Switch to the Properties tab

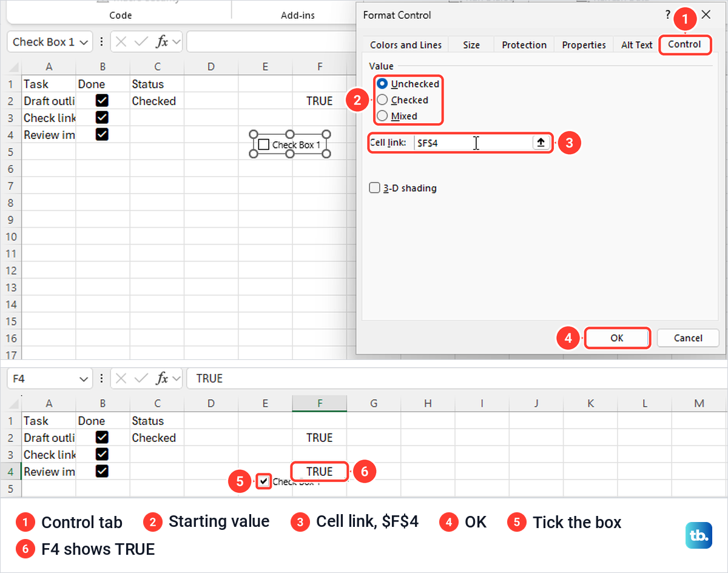click(584, 45)
